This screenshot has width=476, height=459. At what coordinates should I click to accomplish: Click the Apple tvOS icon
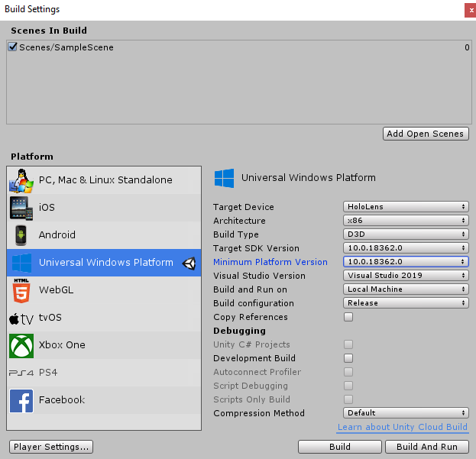pyautogui.click(x=21, y=318)
